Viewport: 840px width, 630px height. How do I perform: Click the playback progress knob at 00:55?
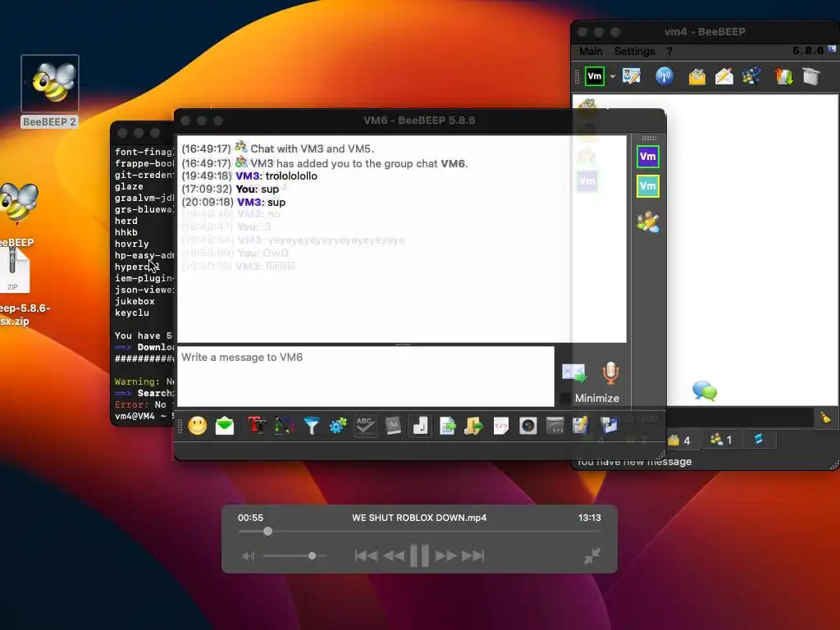coord(268,532)
